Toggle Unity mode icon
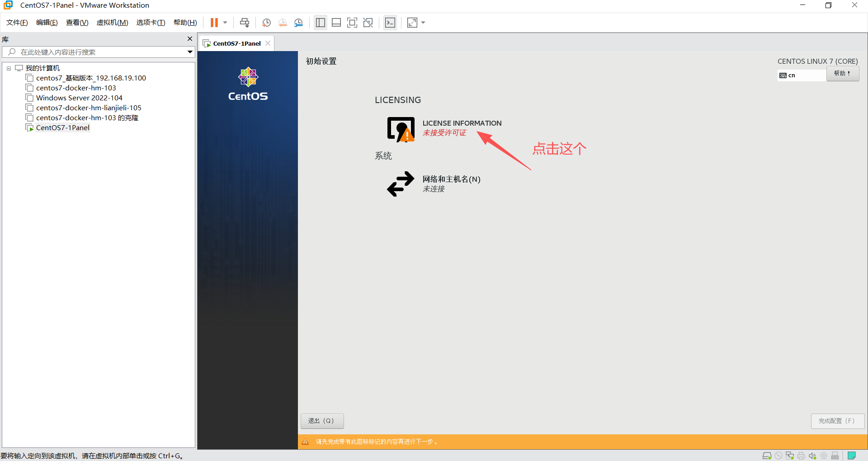 click(368, 23)
